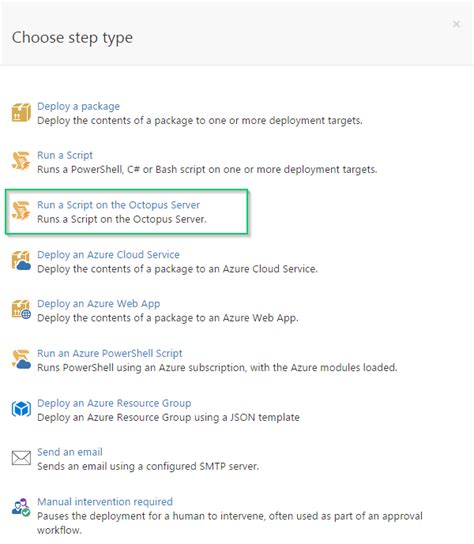Open the Deploy a package link
The height and width of the screenshot is (544, 474).
78,106
